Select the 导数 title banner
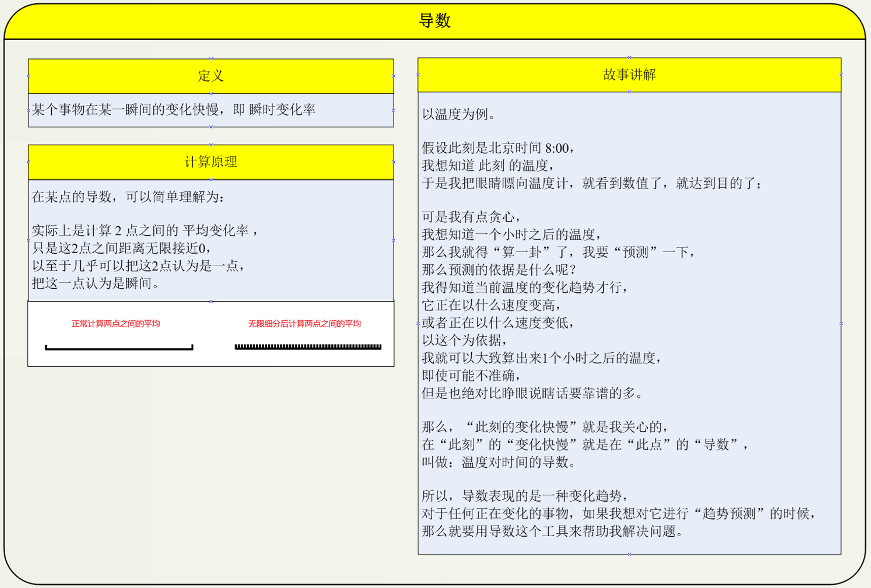 click(x=435, y=21)
